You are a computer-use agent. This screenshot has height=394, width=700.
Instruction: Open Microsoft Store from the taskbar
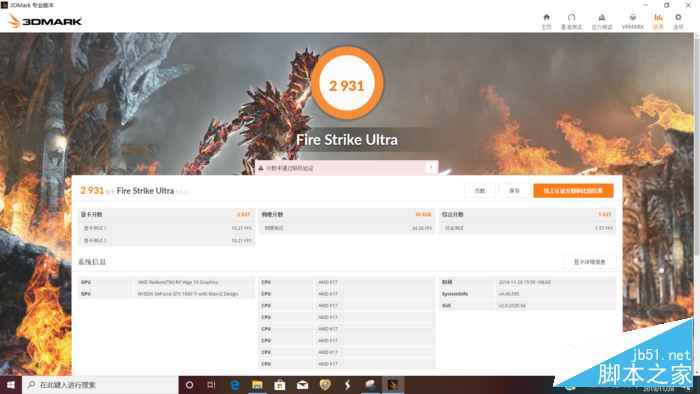pyautogui.click(x=280, y=385)
